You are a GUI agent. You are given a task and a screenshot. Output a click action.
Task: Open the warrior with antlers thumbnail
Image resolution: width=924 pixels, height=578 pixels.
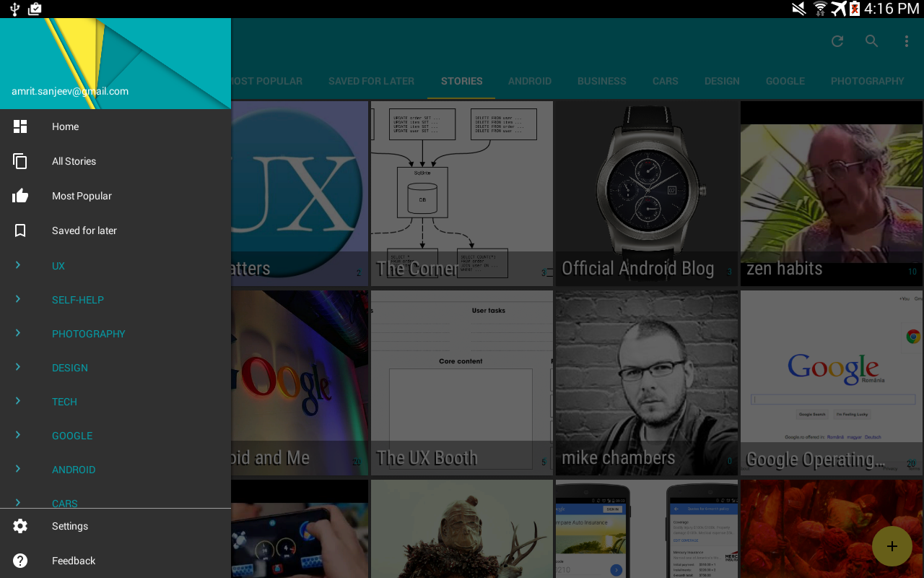point(462,529)
